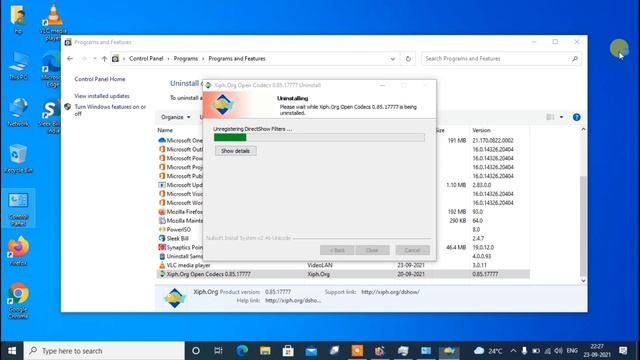
Task: Open the Microsoft Edge desktop shortcut
Action: point(52,69)
